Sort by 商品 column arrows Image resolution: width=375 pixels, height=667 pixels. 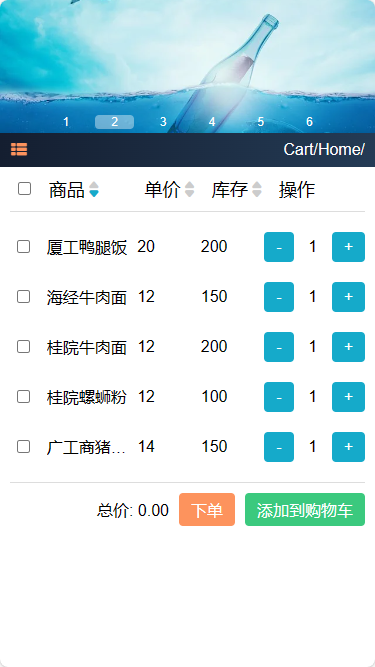(94, 190)
